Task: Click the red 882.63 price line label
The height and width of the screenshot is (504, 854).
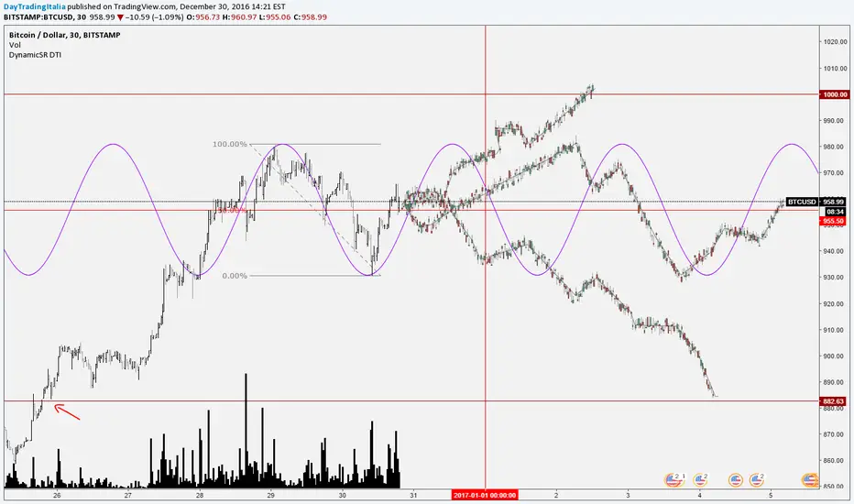Action: [x=833, y=401]
